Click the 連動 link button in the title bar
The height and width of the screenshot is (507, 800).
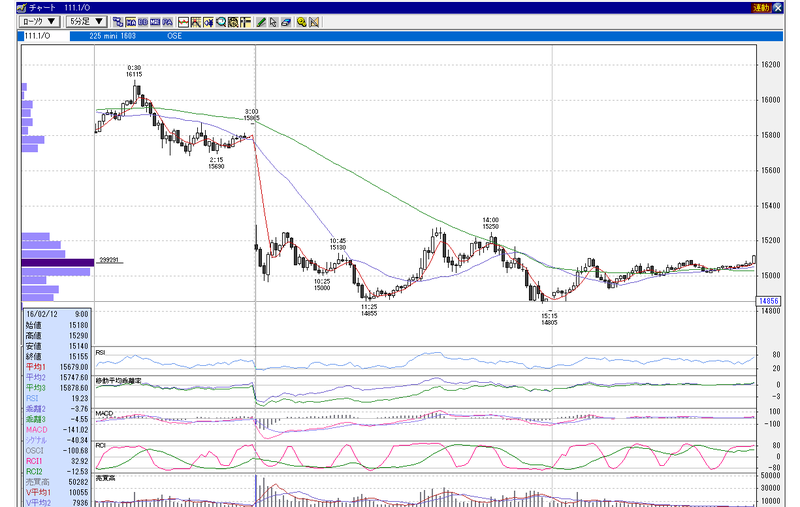(761, 8)
